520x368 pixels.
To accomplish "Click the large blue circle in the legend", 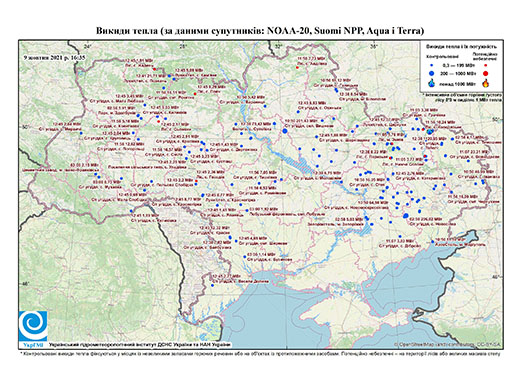I will point(432,73).
